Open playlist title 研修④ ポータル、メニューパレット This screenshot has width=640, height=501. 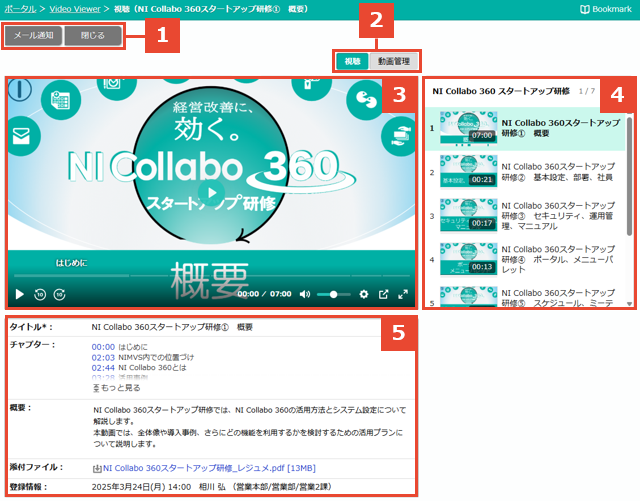click(x=558, y=259)
